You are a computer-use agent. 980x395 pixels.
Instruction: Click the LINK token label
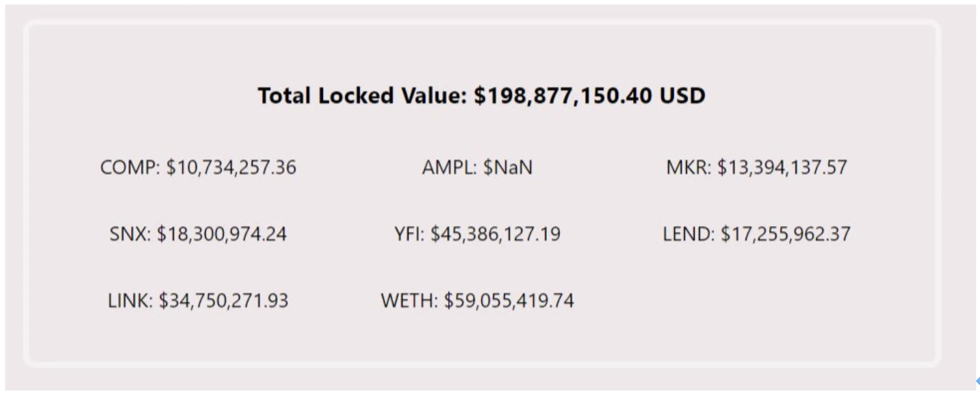coord(131,300)
